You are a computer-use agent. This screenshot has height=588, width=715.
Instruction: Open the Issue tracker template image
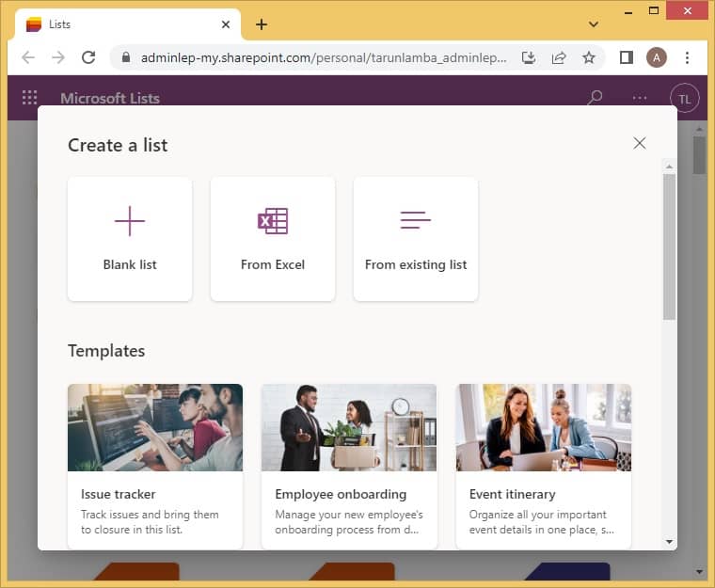point(155,427)
